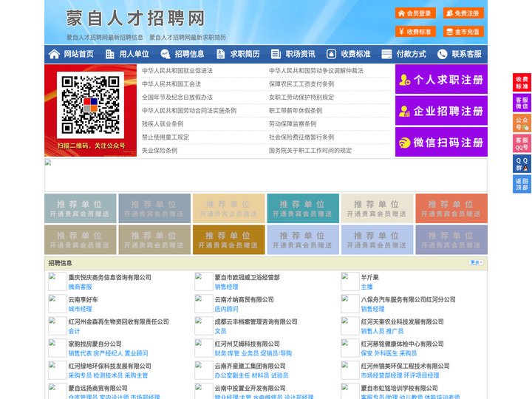Open the 会计 job posting
Image resolution: width=532 pixels, height=399 pixels.
pos(75,331)
